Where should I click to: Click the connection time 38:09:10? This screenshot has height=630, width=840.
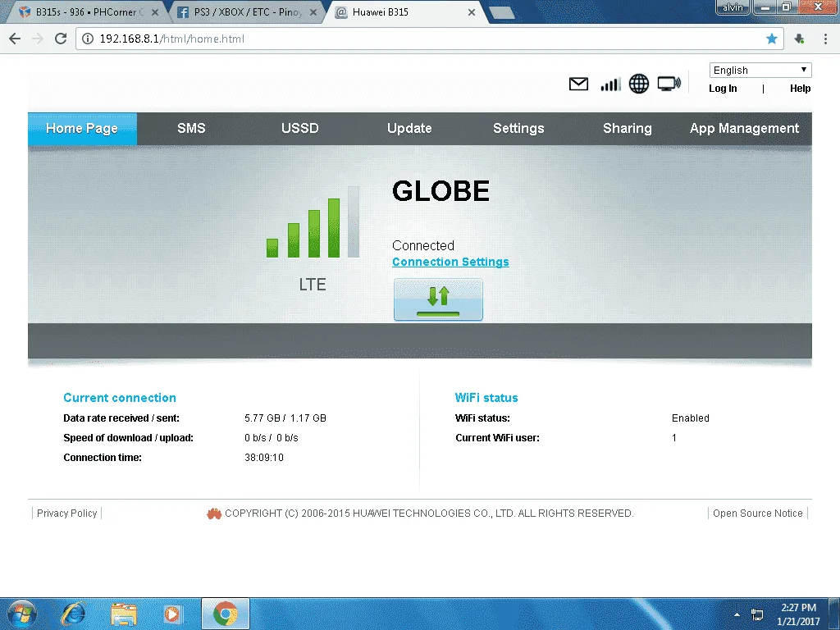point(264,458)
